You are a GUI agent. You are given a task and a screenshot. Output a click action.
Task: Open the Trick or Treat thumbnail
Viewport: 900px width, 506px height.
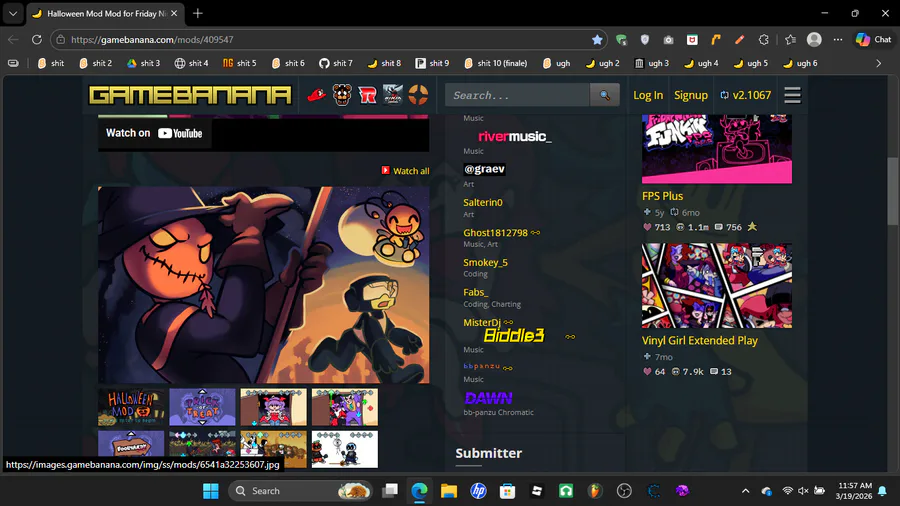point(203,407)
